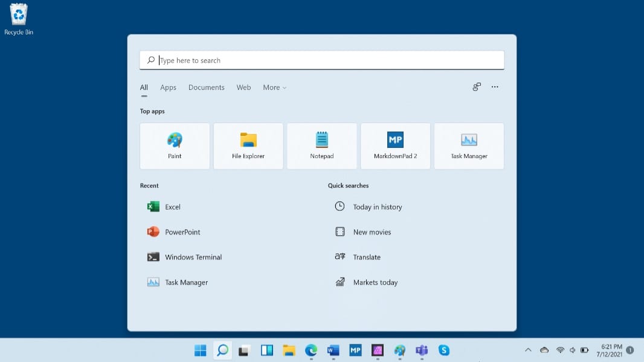Select the Documents search tab
644x362 pixels.
click(206, 87)
